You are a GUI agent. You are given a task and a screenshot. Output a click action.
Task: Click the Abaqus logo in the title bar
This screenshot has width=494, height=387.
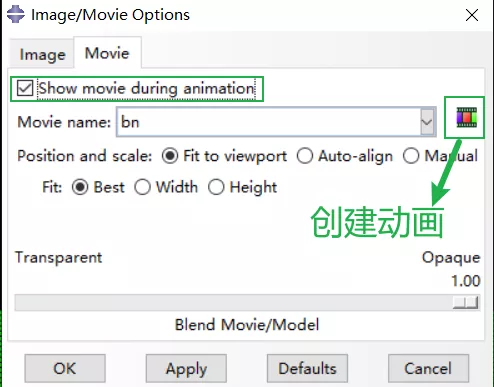point(16,15)
